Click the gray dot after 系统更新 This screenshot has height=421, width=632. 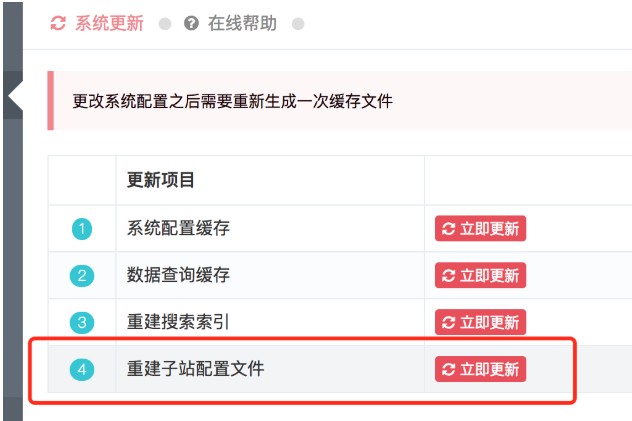click(x=165, y=24)
